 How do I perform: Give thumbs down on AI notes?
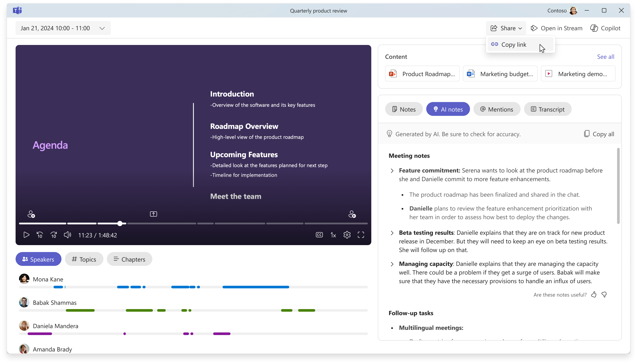point(604,295)
